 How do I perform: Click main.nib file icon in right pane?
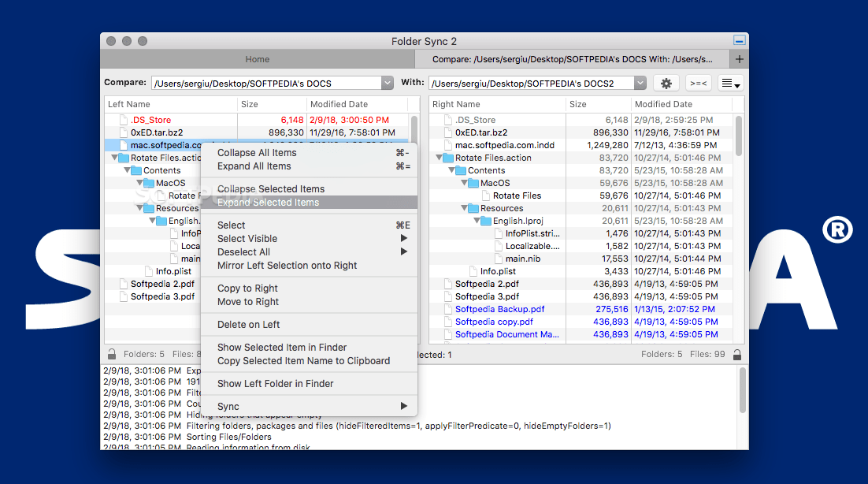(499, 259)
